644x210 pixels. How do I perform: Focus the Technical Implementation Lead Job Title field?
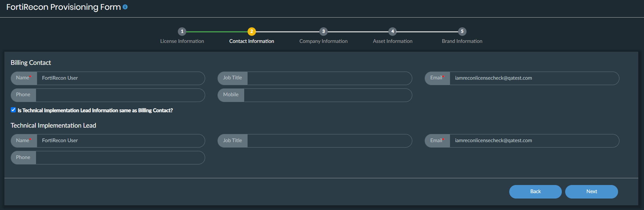329,140
